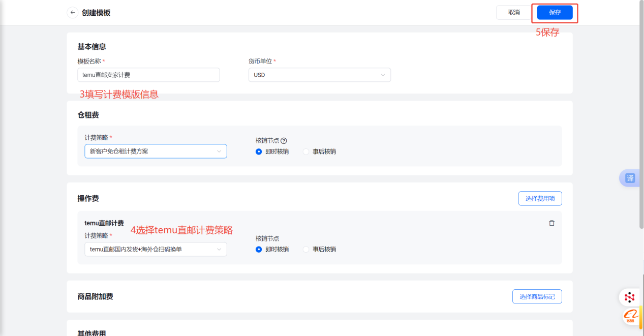The width and height of the screenshot is (644, 336).
Task: Click the 货币单位 field label
Action: pyautogui.click(x=260, y=61)
